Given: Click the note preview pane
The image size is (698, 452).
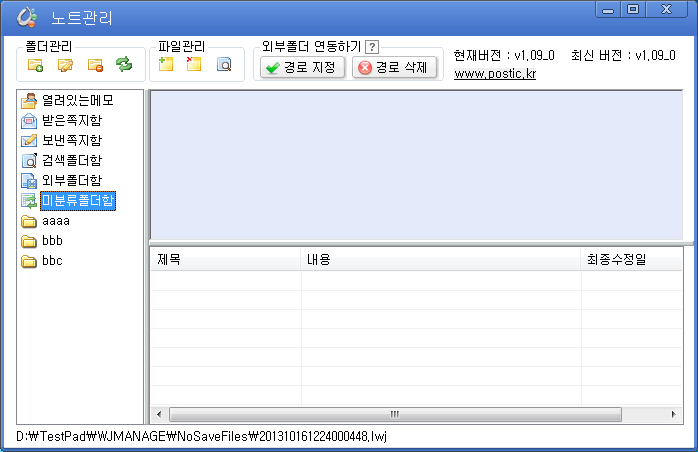Looking at the screenshot, I should point(417,165).
